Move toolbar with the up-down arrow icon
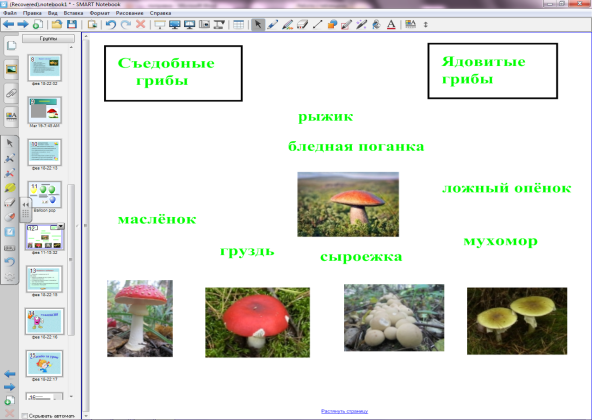This screenshot has width=592, height=420. point(426,25)
